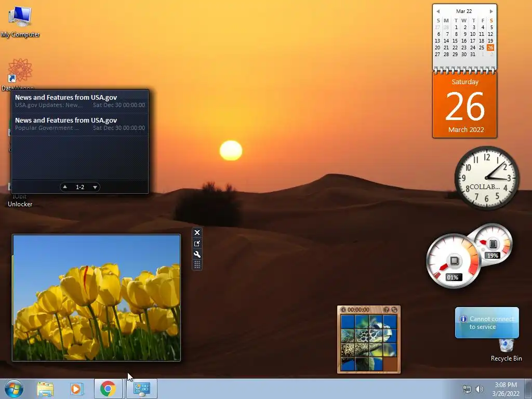Select highlighted date 26 in mini calendar
Screen dimensions: 532x399
pyautogui.click(x=490, y=47)
